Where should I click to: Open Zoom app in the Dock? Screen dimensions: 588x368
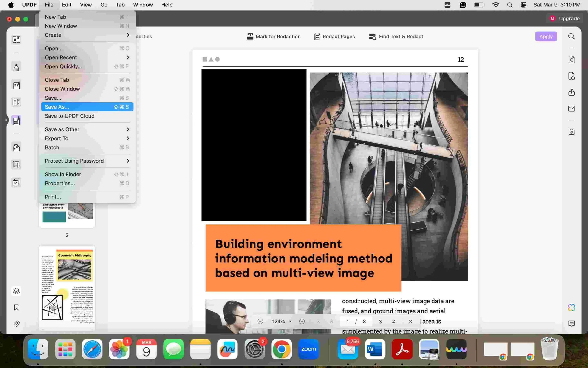(308, 349)
